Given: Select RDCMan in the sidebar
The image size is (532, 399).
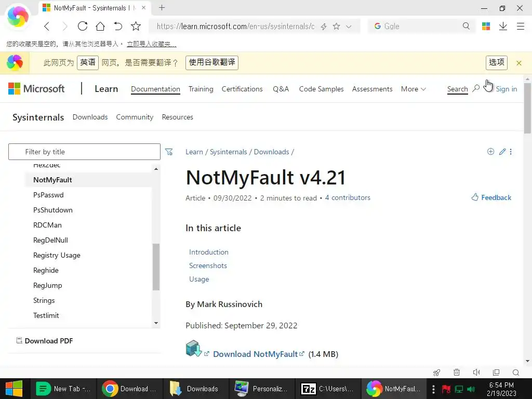Looking at the screenshot, I should [47, 225].
